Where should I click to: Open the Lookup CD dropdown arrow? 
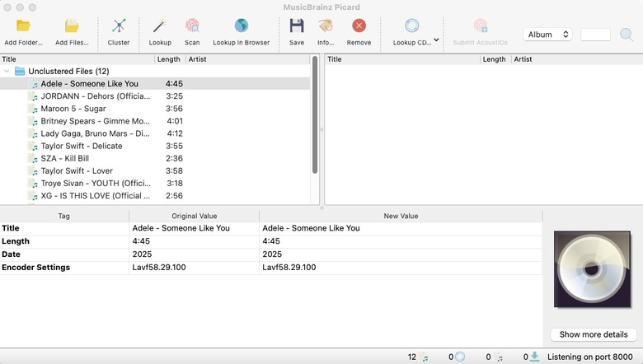pos(436,40)
